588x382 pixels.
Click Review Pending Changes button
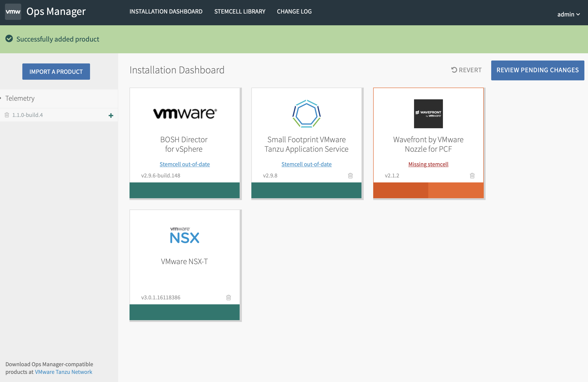(538, 70)
